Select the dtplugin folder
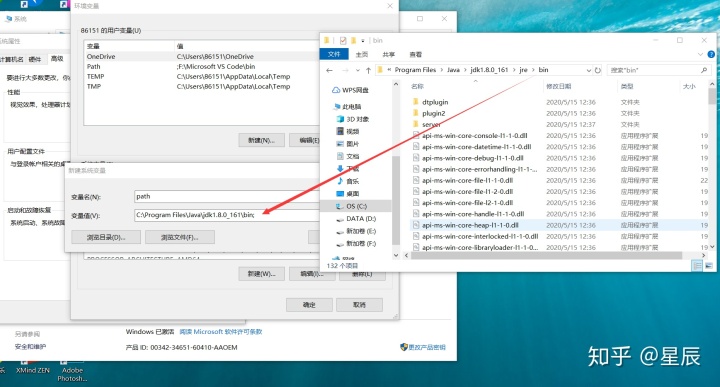Image resolution: width=720 pixels, height=387 pixels. click(435, 102)
